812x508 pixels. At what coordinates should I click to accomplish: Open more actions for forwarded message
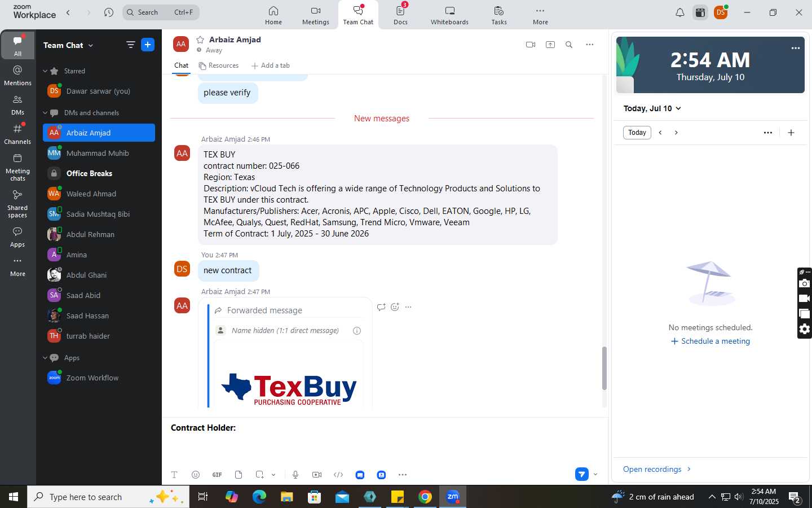click(408, 307)
